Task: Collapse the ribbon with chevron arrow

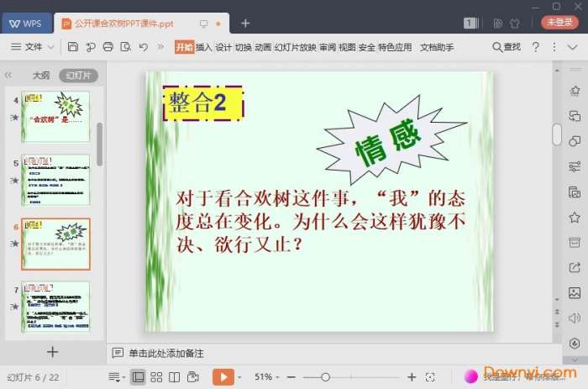Action: click(x=572, y=47)
